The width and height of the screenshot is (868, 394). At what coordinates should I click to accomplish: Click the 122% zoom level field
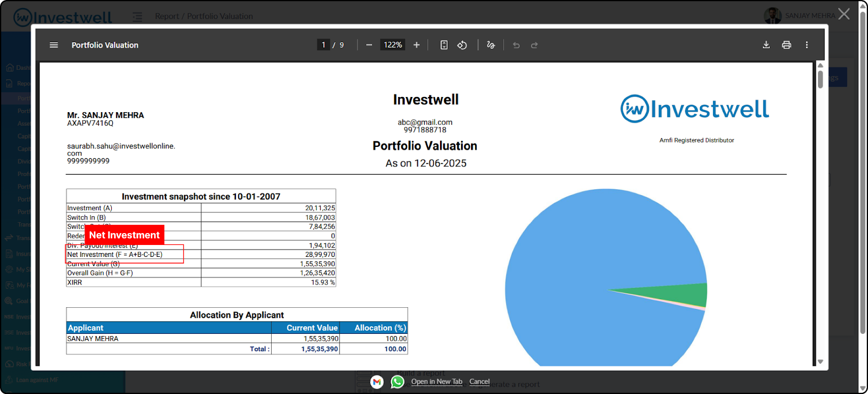tap(393, 45)
